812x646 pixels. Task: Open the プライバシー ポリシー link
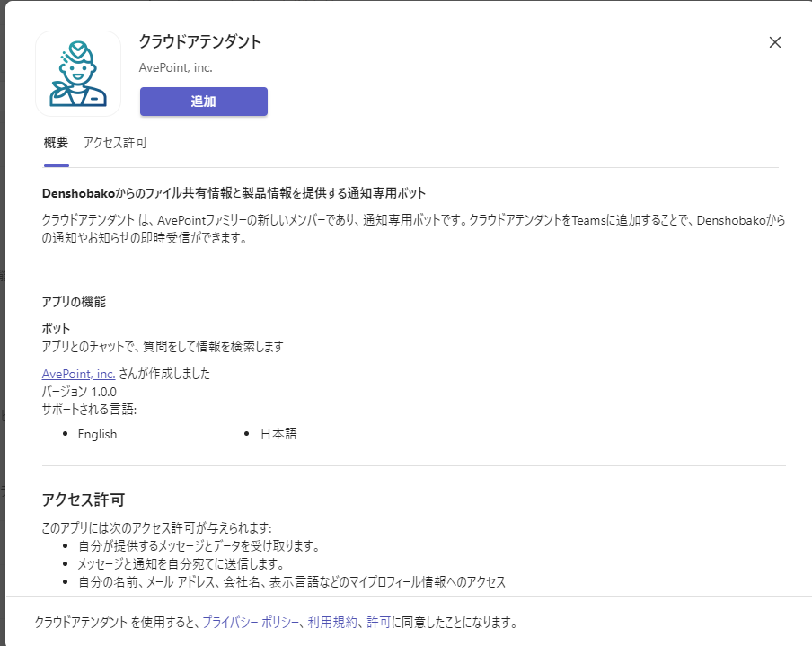pyautogui.click(x=251, y=622)
